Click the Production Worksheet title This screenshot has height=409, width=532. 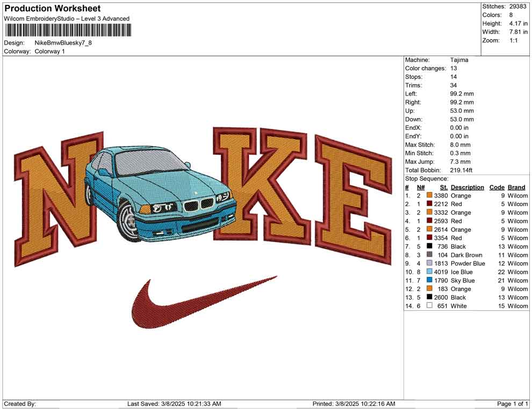(x=53, y=9)
